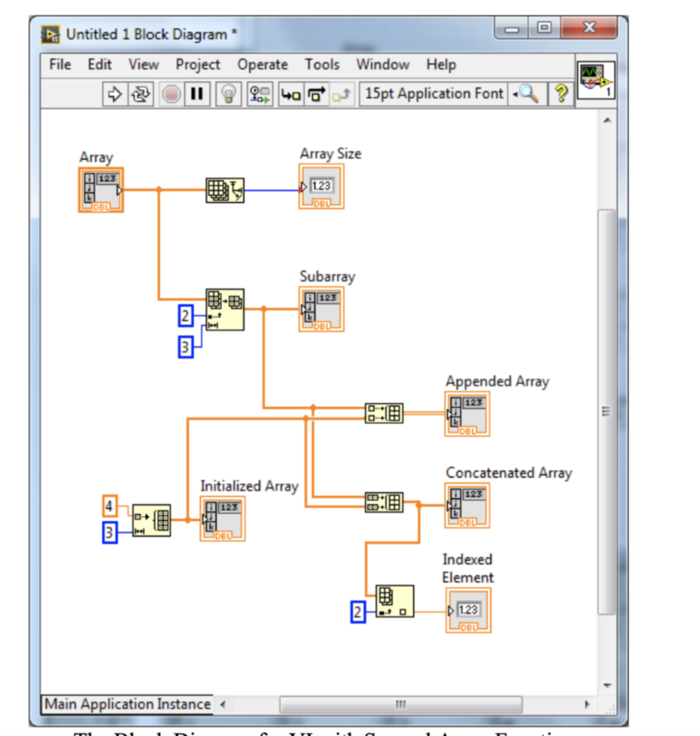
Task: Click the vertical scrollbar thumb
Action: pos(607,411)
